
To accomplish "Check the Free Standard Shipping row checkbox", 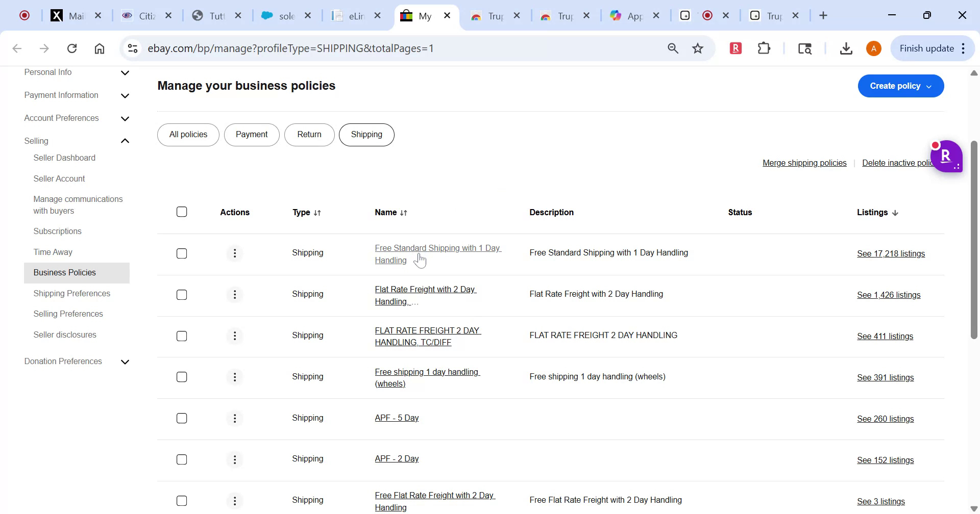I will coord(182,253).
